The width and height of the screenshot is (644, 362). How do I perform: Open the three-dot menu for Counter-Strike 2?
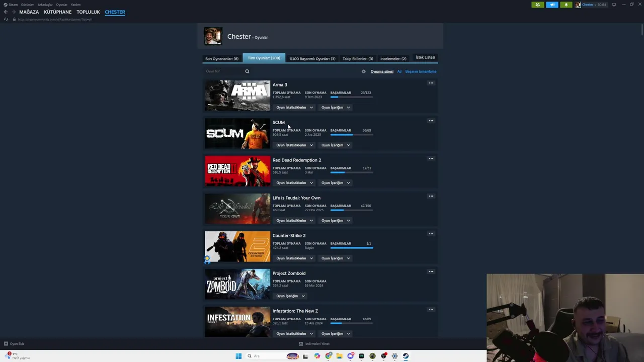[x=431, y=234]
